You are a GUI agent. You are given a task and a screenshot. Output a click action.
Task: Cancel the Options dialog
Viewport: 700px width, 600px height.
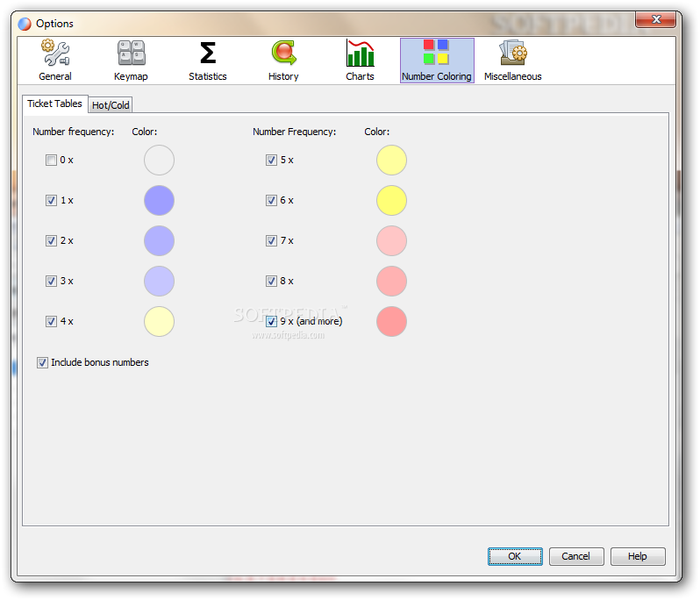tap(576, 556)
